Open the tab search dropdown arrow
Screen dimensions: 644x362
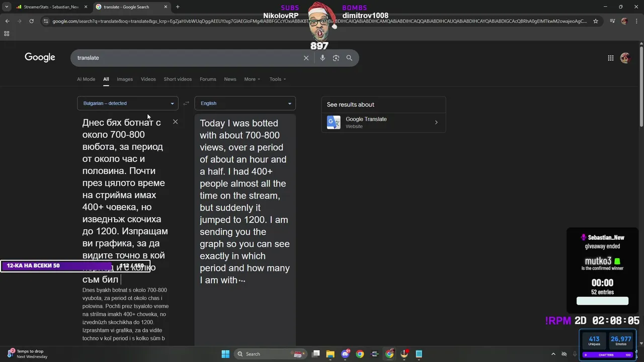tap(7, 7)
